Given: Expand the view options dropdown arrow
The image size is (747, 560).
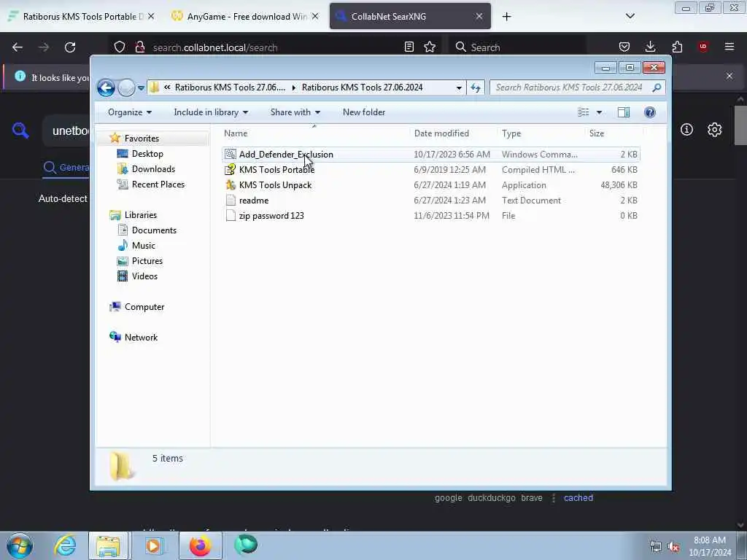Looking at the screenshot, I should [600, 112].
